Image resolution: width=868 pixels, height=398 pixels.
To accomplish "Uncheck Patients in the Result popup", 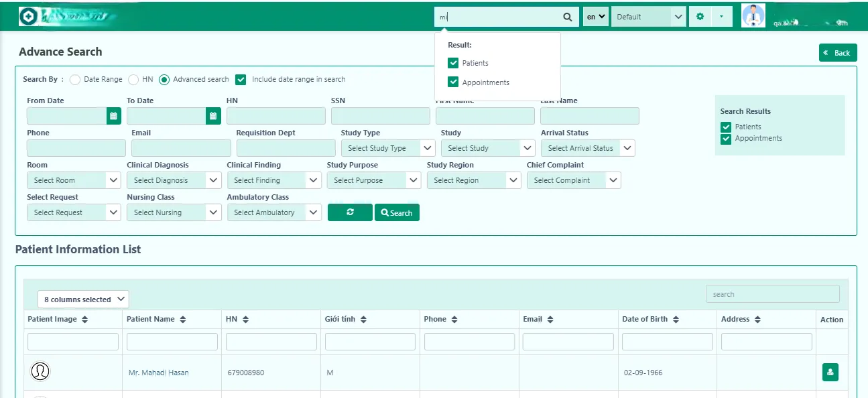I will (x=454, y=63).
